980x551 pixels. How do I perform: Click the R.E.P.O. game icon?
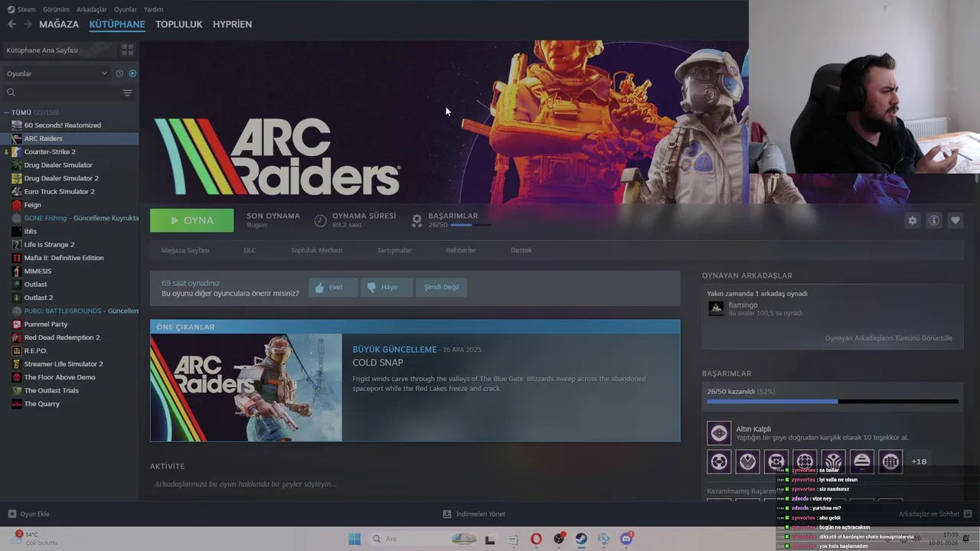tap(17, 350)
